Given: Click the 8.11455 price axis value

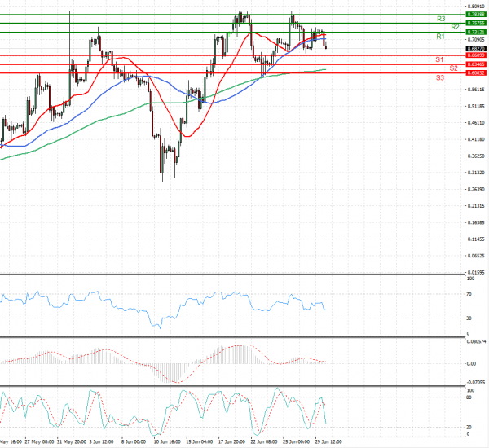Looking at the screenshot, I should point(476,239).
